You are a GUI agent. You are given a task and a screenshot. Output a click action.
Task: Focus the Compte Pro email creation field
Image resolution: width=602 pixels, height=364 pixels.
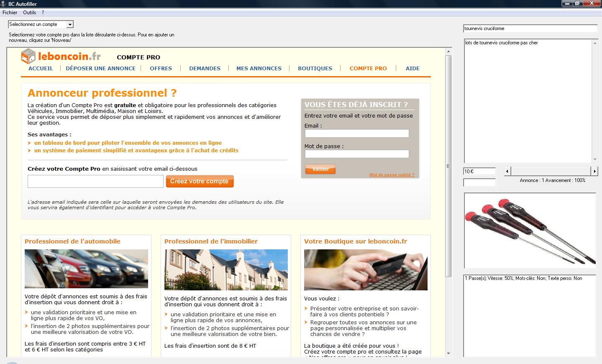tap(95, 181)
